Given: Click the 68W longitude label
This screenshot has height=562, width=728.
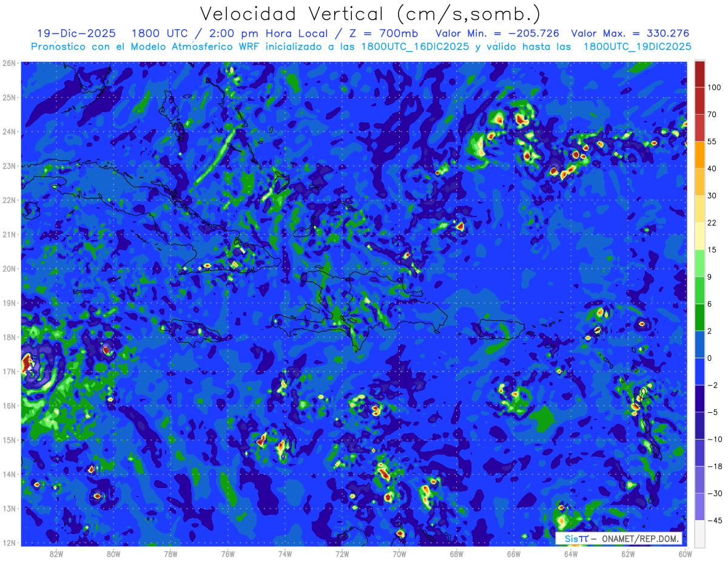Looking at the screenshot, I should [x=457, y=554].
